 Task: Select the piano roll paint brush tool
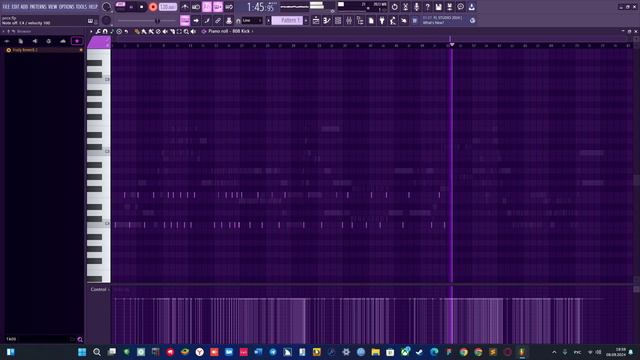[144, 31]
